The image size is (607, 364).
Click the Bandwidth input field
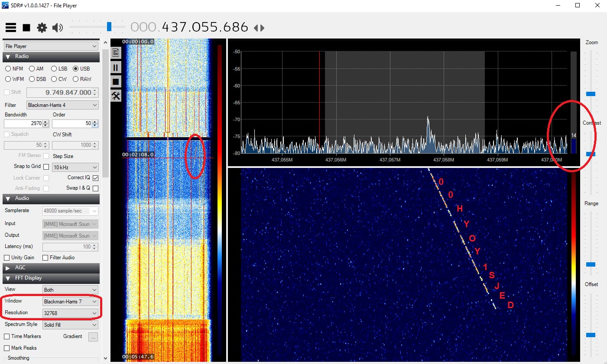pyautogui.click(x=23, y=124)
